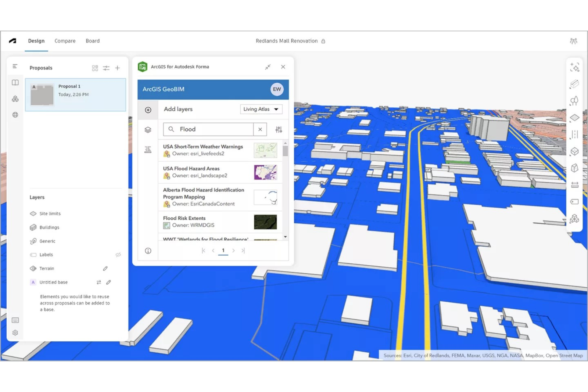Collapse the ArcGIS for Autodesk Forma panel
This screenshot has width=588, height=392.
tap(268, 67)
